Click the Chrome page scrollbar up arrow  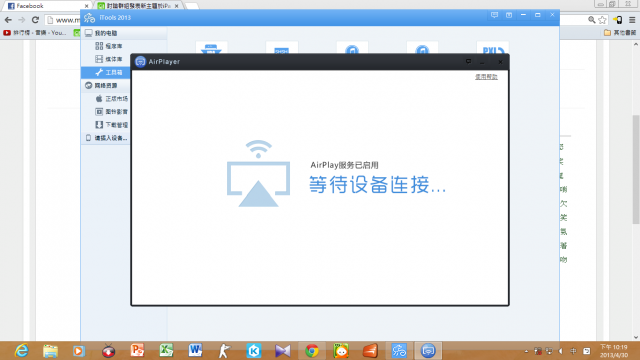coord(636,44)
